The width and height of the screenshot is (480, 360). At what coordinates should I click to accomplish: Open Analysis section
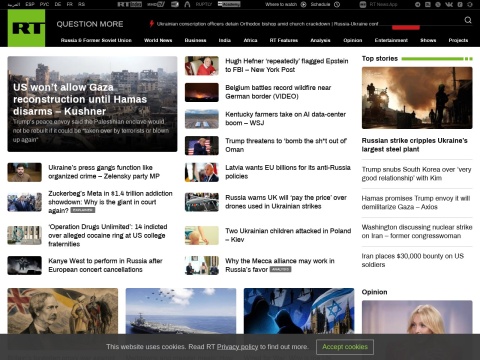coord(320,40)
